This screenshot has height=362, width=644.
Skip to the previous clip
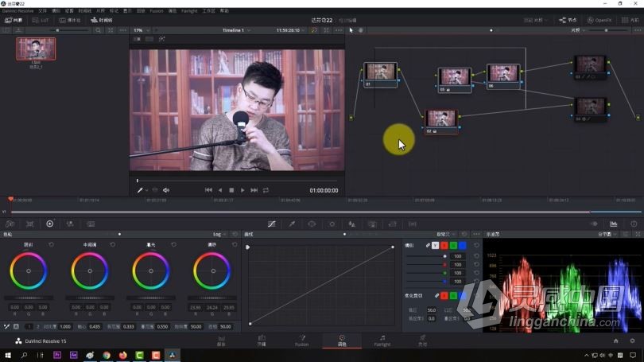coord(208,190)
